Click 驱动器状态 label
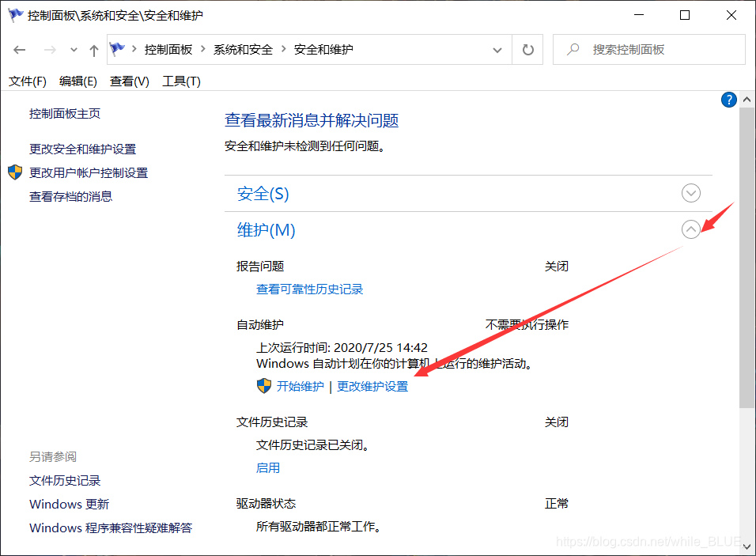This screenshot has height=556, width=756. [x=266, y=504]
